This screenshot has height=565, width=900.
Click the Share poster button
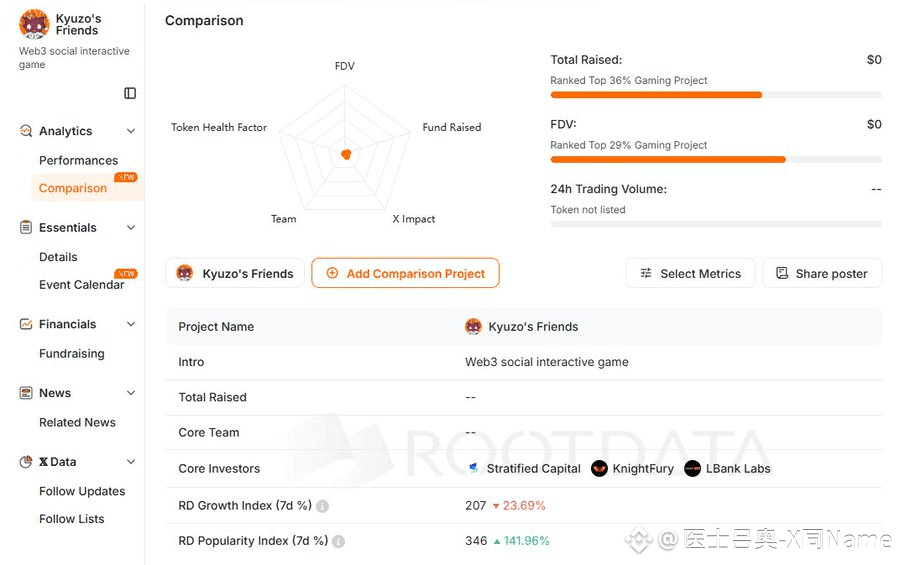click(821, 273)
